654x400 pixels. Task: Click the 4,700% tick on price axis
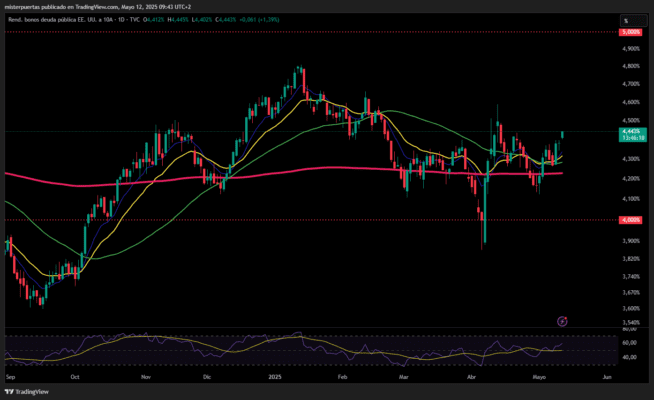[630, 66]
